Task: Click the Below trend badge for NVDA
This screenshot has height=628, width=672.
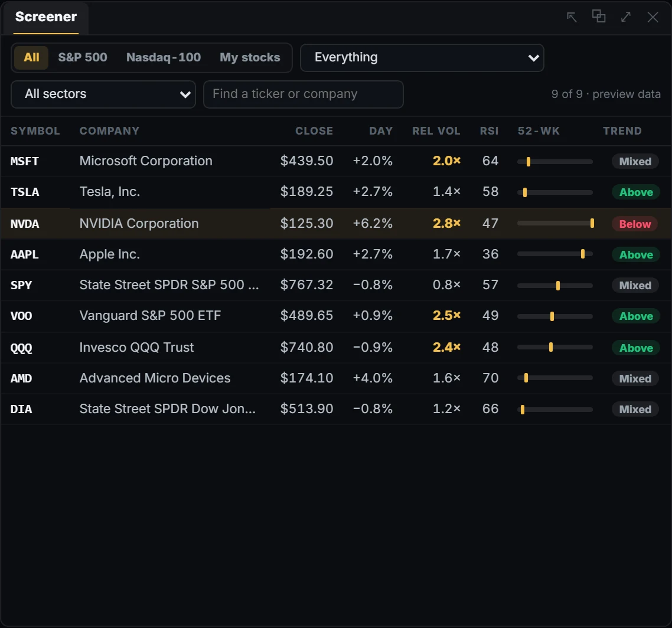Action: [x=635, y=224]
